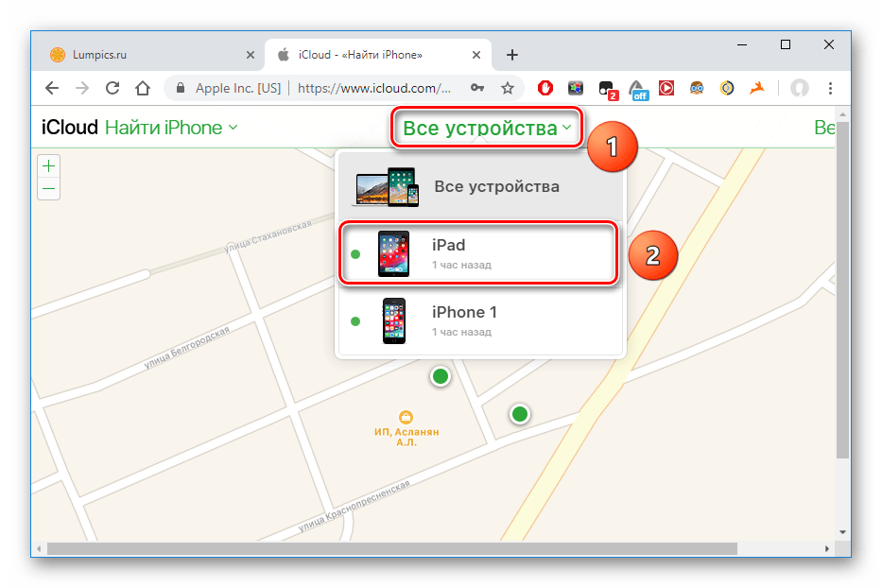Click the colorful cube extension icon
The width and height of the screenshot is (882, 588).
coord(576,88)
